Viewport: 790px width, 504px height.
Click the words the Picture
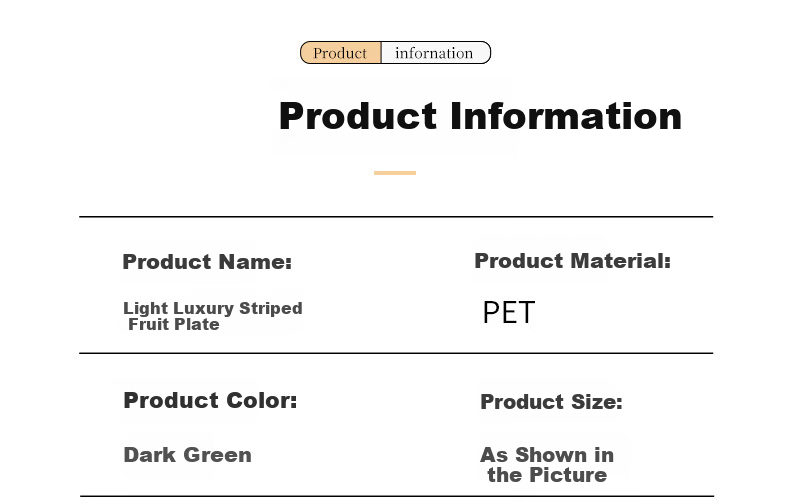(x=547, y=475)
